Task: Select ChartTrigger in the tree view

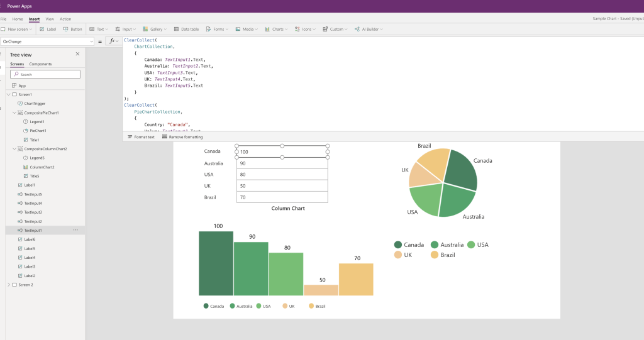Action: 34,104
